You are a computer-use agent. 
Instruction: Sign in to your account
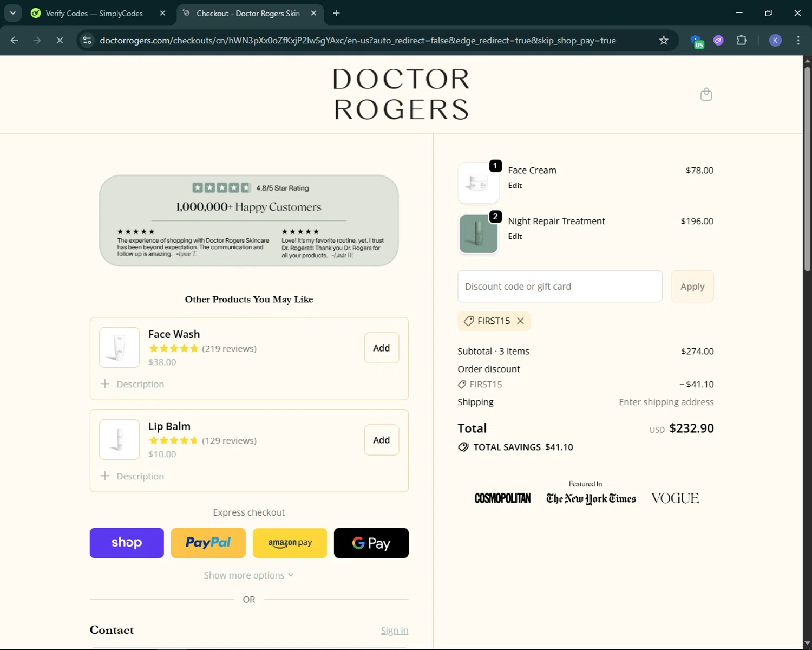(395, 630)
